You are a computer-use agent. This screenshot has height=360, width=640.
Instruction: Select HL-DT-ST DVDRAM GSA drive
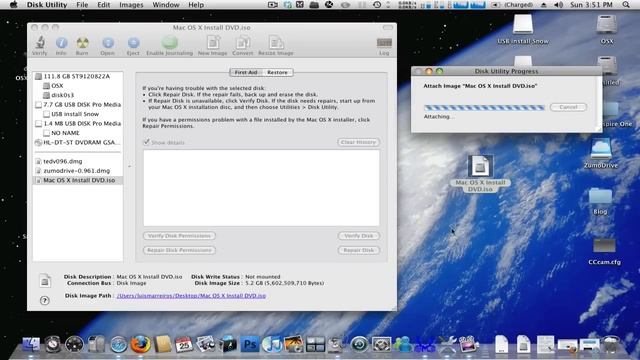(x=78, y=142)
